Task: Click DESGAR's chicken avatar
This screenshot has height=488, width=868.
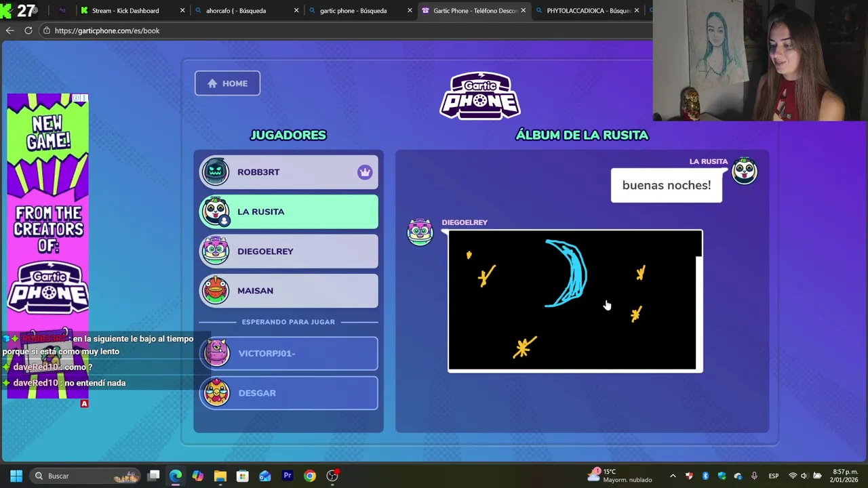Action: tap(216, 393)
